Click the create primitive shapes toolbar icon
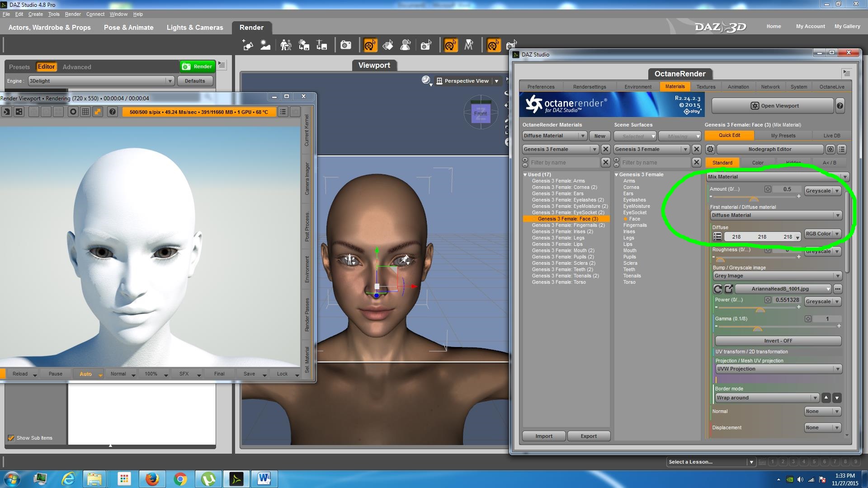Screen dimensions: 868x488 click(247, 45)
